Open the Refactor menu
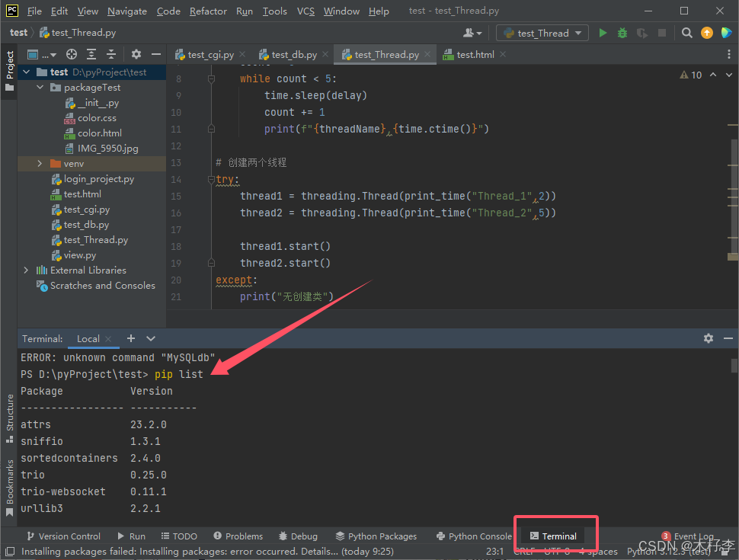Viewport: 739px width, 560px height. click(208, 11)
